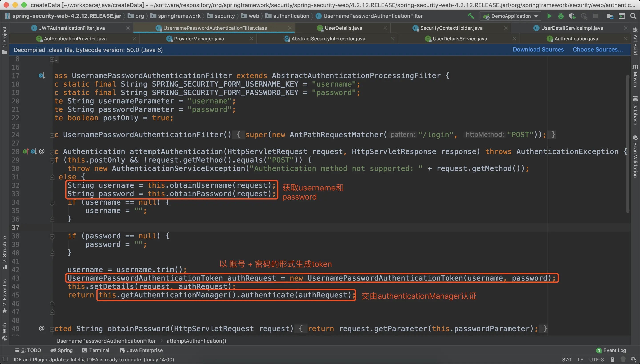Click Search Everywhere magnifier icon
The height and width of the screenshot is (364, 640).
pos(633,16)
